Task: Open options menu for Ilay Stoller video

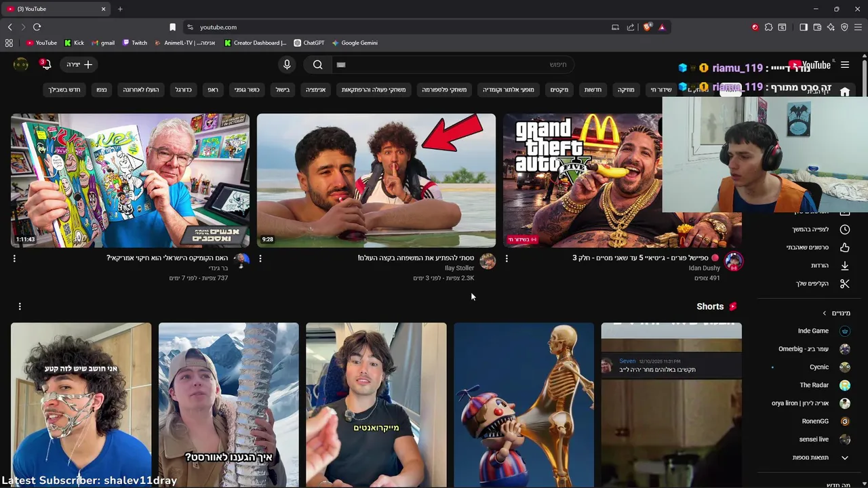Action: coord(260,258)
